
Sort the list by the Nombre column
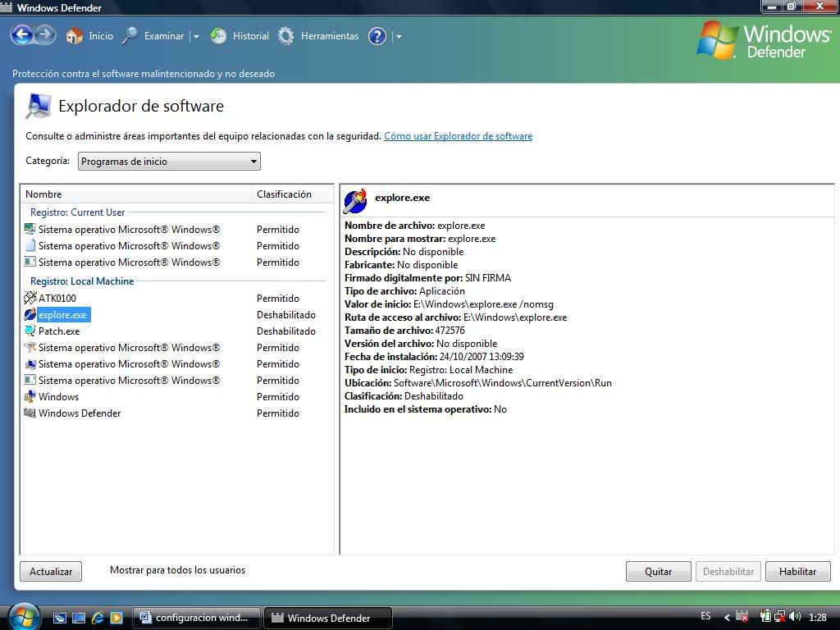[136, 194]
